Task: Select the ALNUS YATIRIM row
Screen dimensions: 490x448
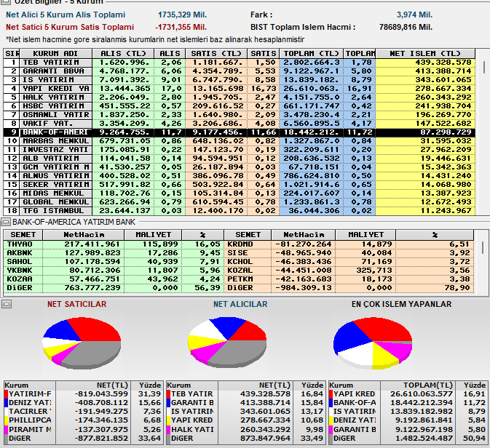Action: pyautogui.click(x=240, y=176)
